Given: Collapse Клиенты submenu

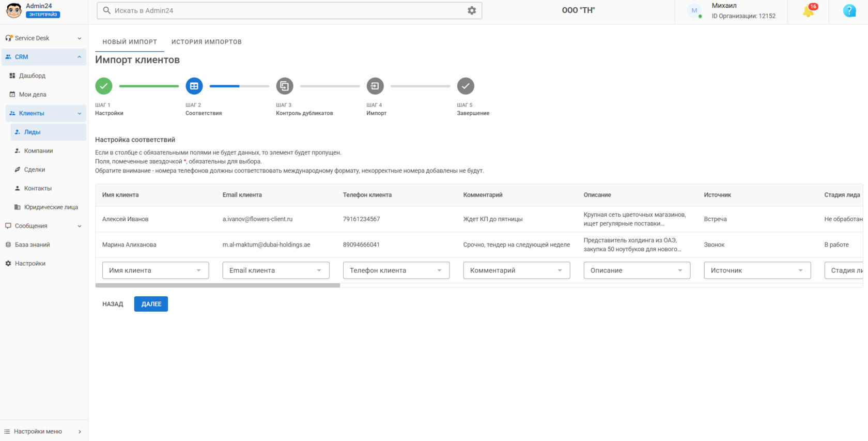Looking at the screenshot, I should [x=46, y=113].
